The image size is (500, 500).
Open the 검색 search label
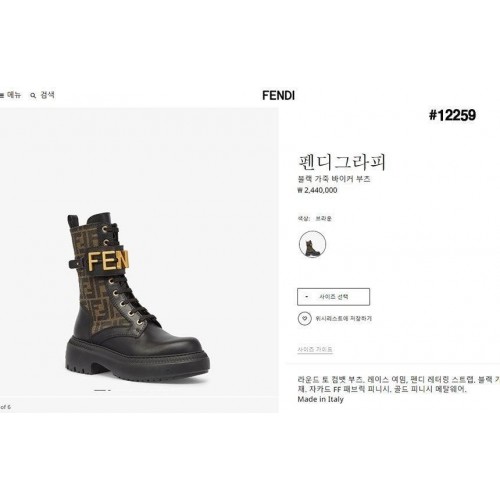pyautogui.click(x=47, y=95)
